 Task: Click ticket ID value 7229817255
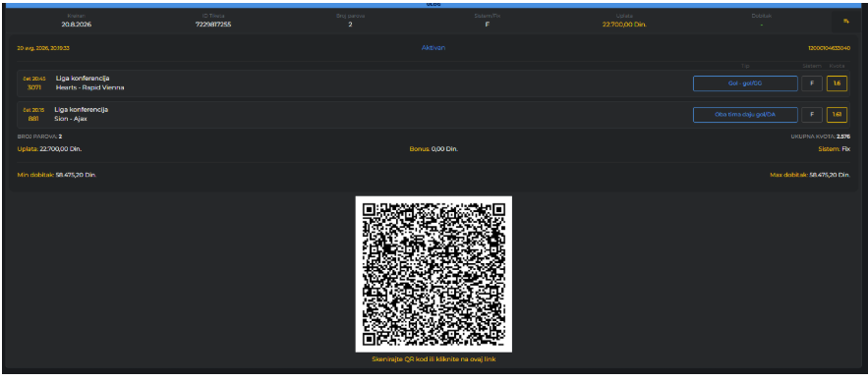point(213,25)
